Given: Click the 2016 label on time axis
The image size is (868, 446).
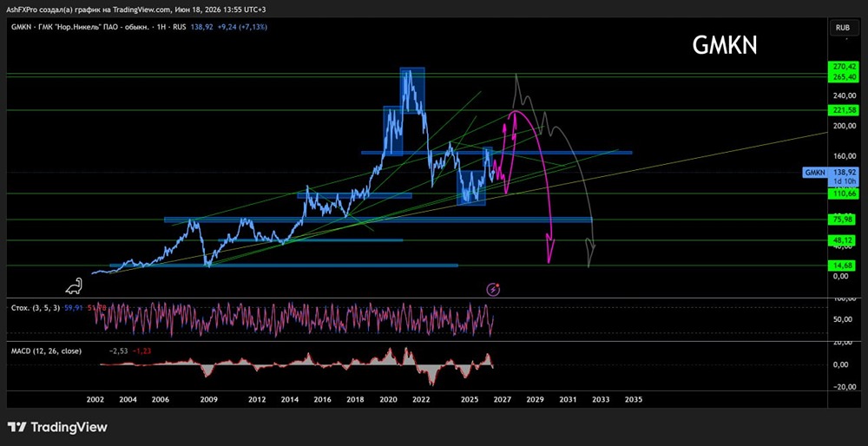Looking at the screenshot, I should (x=322, y=399).
